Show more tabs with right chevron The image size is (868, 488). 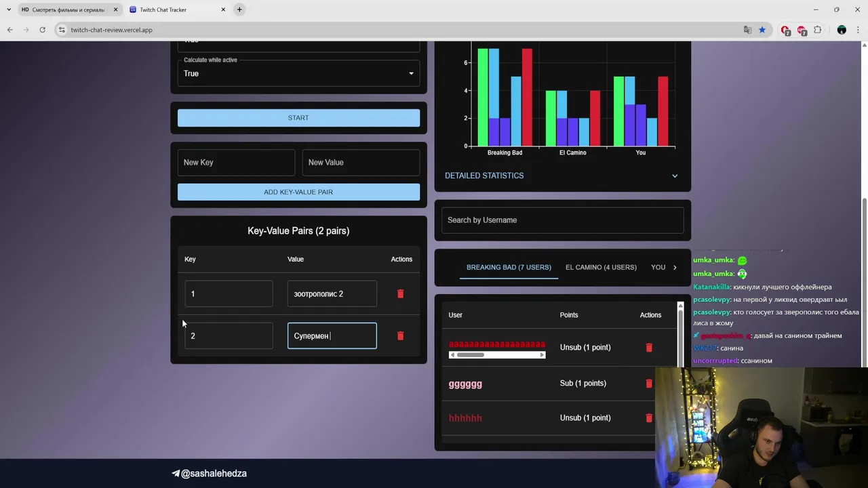pos(674,267)
